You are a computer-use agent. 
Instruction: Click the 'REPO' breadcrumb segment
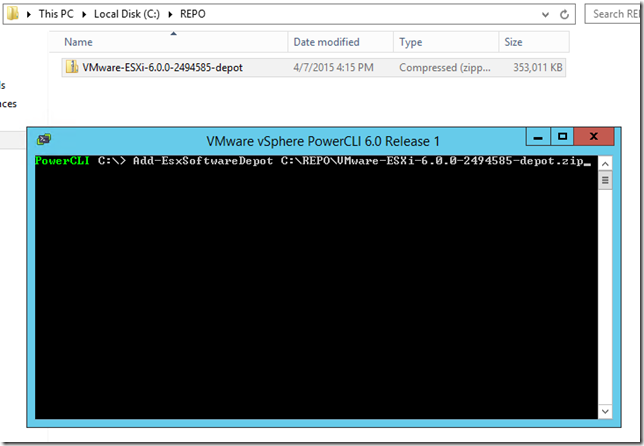click(x=193, y=14)
